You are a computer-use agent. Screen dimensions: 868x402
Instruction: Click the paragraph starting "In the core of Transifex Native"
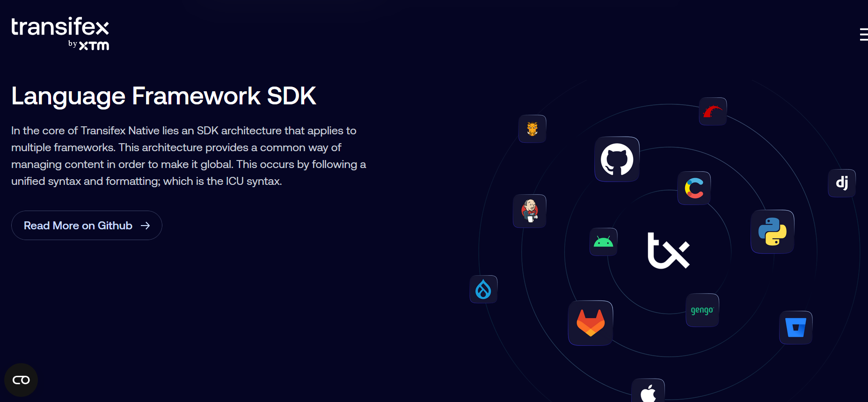189,156
